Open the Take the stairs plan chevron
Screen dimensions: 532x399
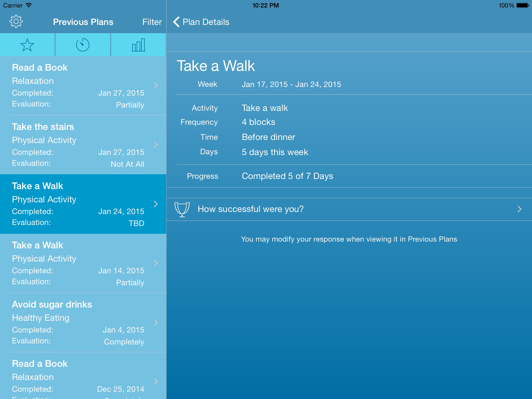click(x=156, y=145)
